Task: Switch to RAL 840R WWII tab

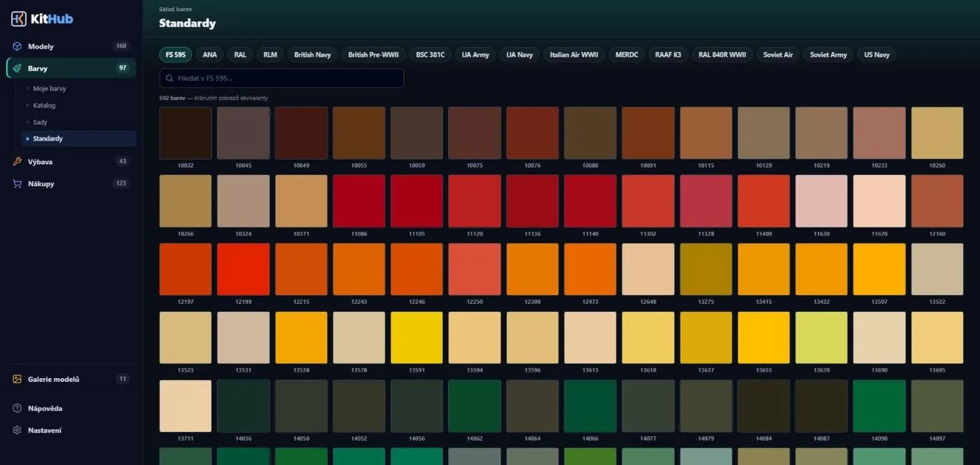Action: [x=722, y=55]
